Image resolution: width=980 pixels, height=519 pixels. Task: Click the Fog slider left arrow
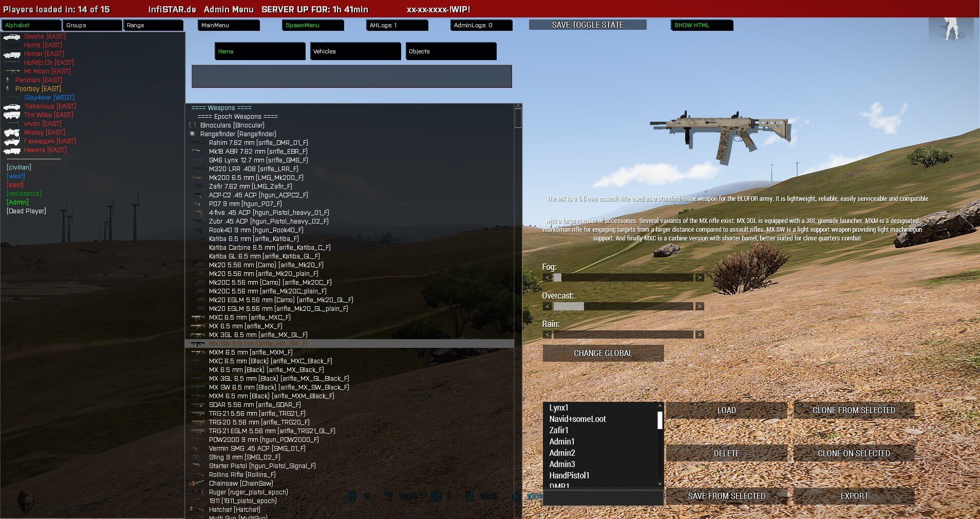(548, 277)
